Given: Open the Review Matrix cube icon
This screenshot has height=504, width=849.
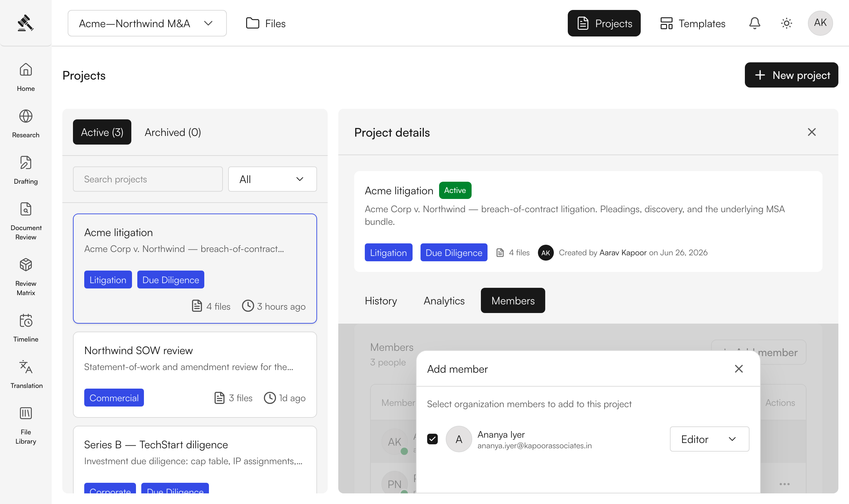Looking at the screenshot, I should click(x=26, y=265).
